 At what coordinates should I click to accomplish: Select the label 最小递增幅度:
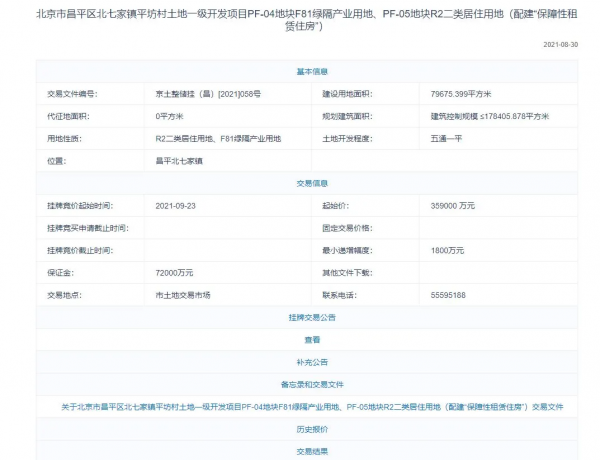coord(347,251)
